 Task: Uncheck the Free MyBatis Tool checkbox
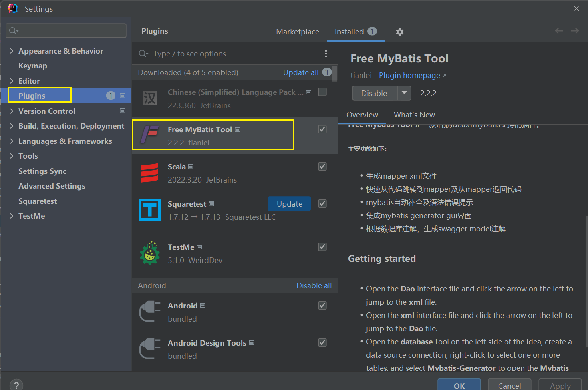(322, 129)
